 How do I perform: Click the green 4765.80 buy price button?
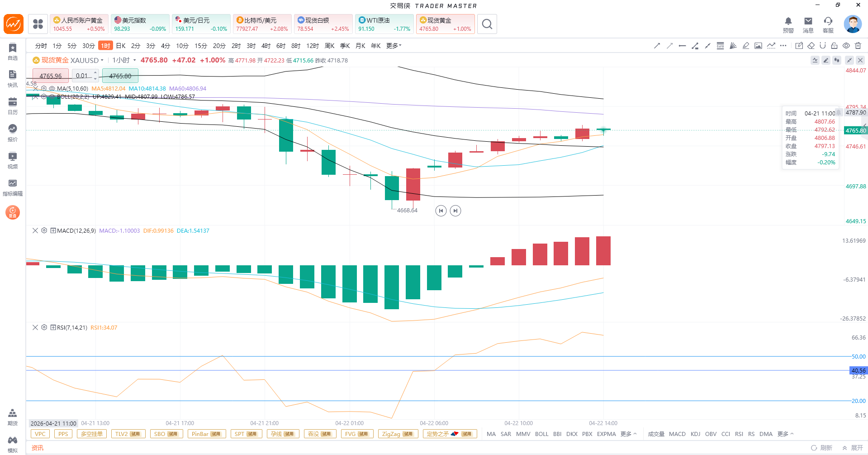coord(120,76)
